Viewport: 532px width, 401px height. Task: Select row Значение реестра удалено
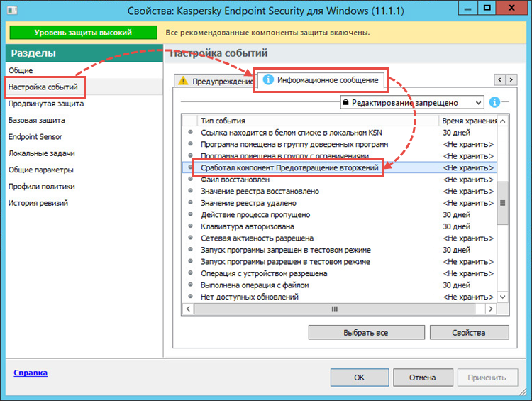339,203
